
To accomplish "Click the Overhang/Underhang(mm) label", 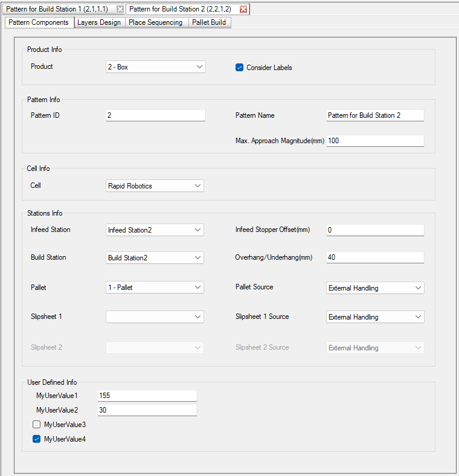I will coord(274,257).
